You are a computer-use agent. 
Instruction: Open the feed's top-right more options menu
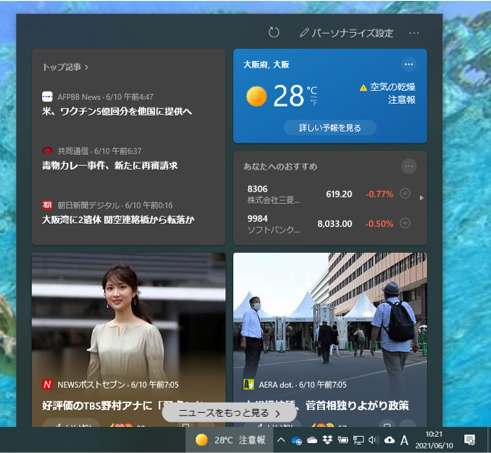point(414,33)
